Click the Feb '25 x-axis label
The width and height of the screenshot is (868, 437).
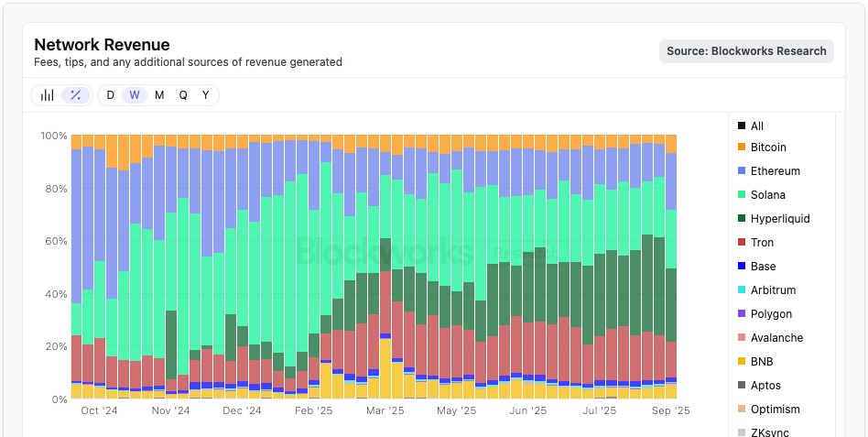(314, 411)
